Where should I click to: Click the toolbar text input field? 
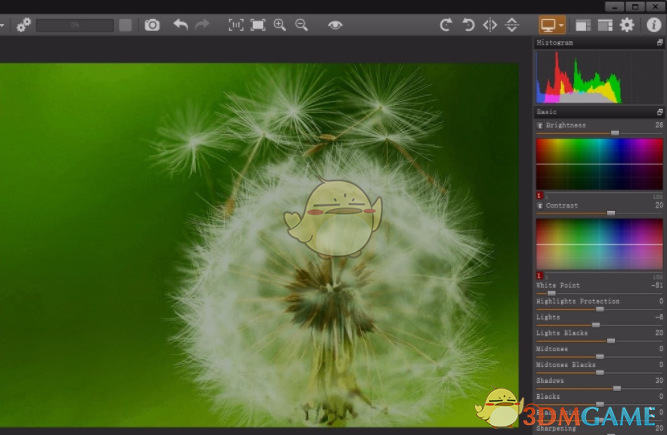point(74,25)
